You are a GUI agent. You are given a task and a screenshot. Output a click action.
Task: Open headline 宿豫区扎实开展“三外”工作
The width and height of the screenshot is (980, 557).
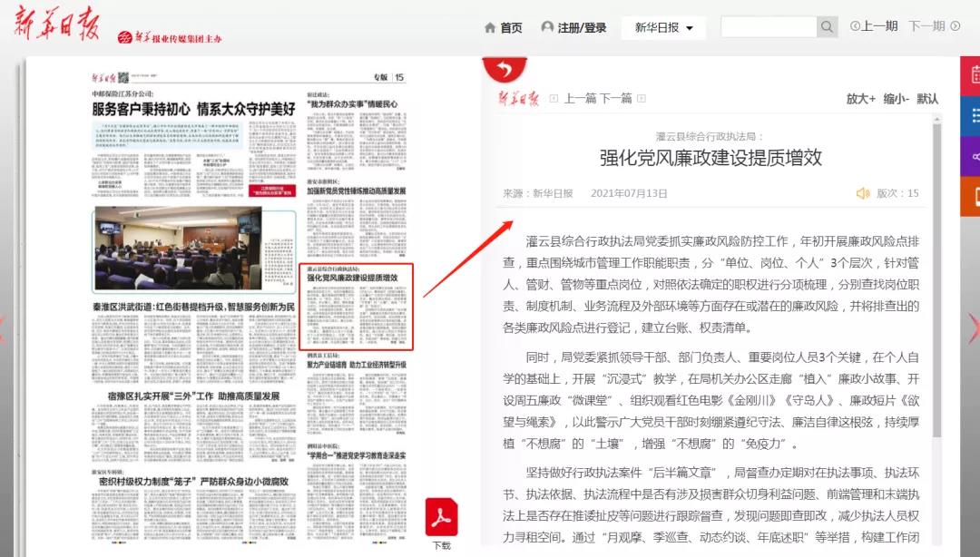[x=194, y=396]
